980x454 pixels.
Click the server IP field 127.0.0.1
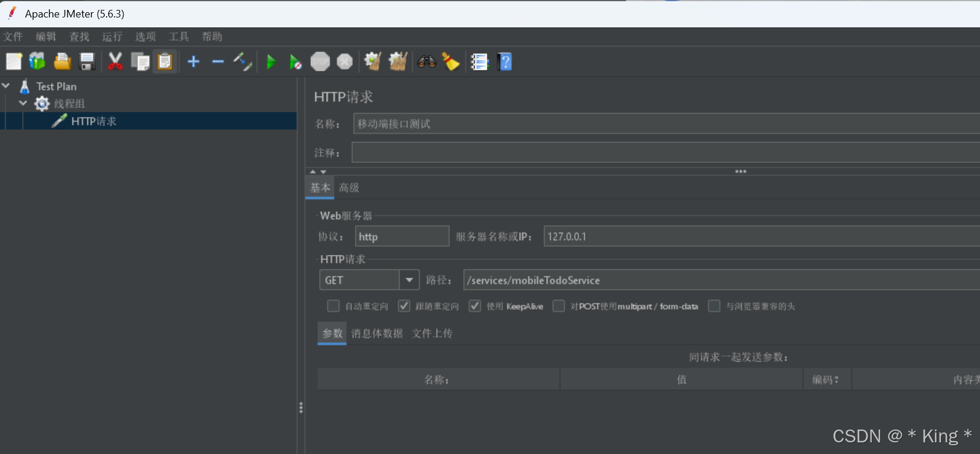tap(762, 236)
